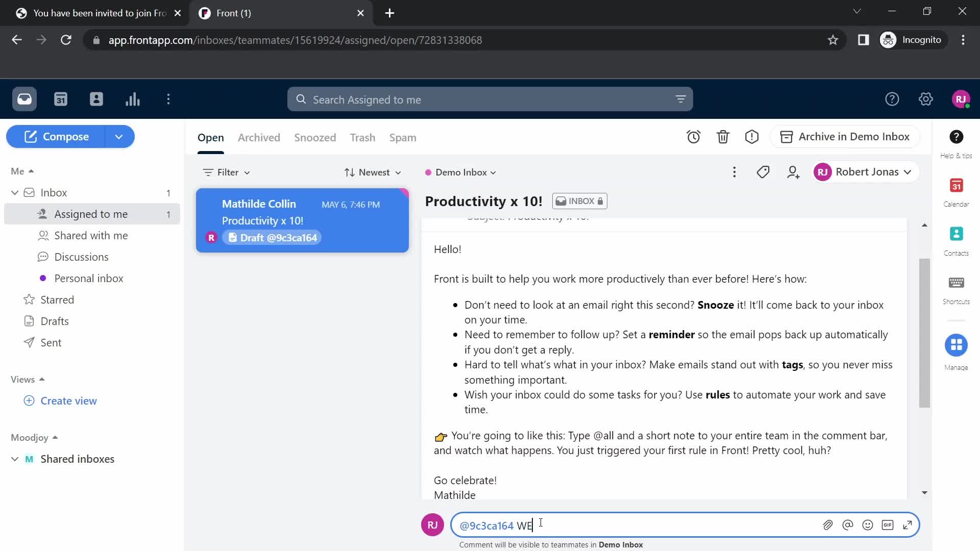Click the comment input field
Screen dimensions: 980x551
point(682,525)
